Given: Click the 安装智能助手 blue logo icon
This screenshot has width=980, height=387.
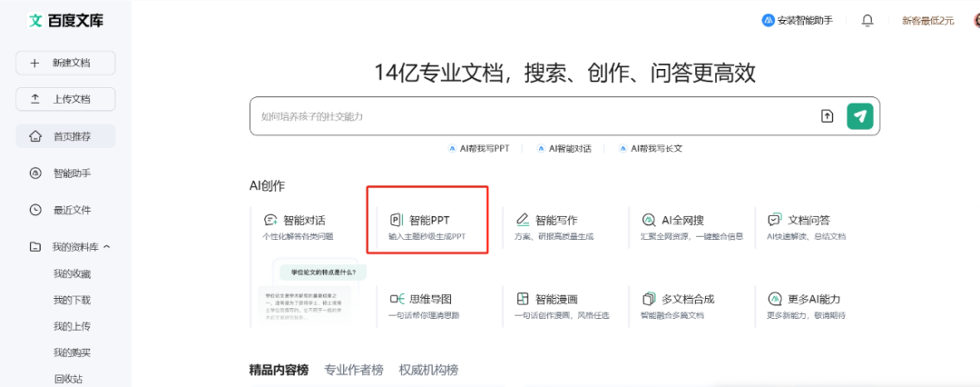Looking at the screenshot, I should [769, 21].
